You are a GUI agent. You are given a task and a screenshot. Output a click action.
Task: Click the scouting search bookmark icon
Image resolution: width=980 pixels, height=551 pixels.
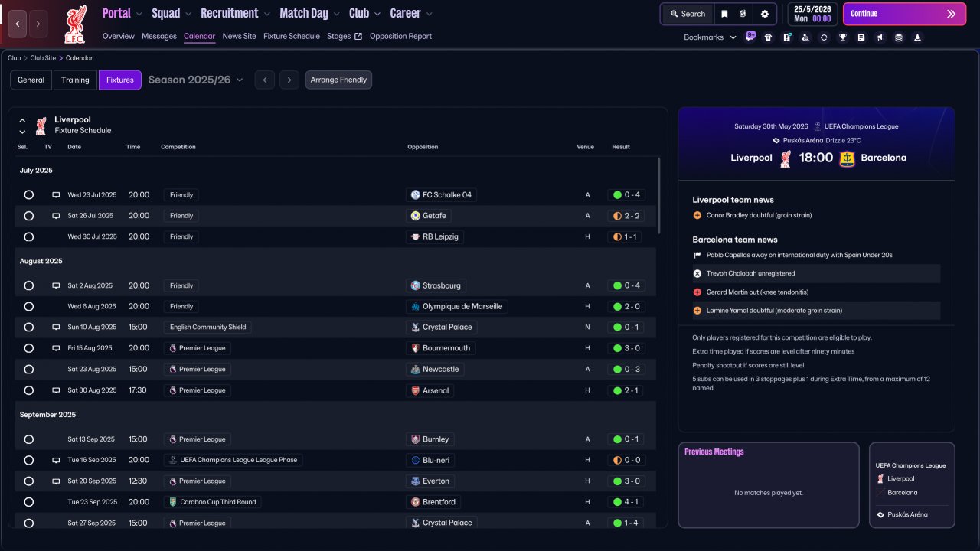click(x=805, y=37)
